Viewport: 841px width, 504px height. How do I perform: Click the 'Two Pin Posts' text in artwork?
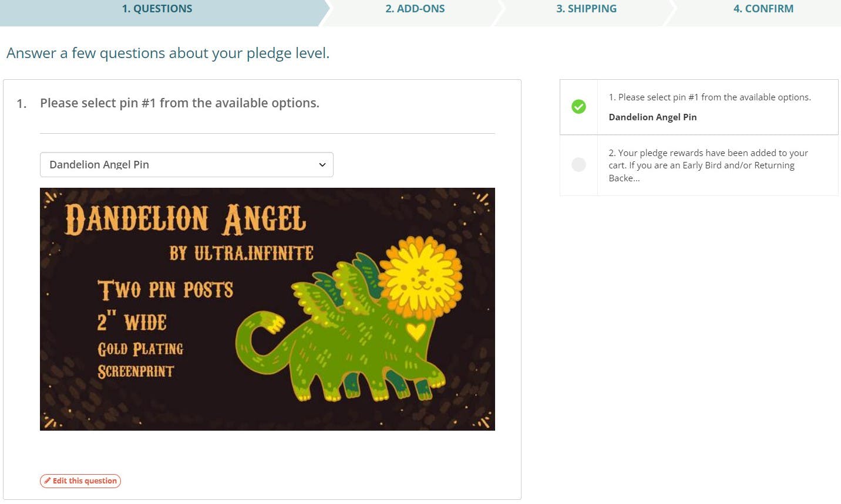click(165, 290)
